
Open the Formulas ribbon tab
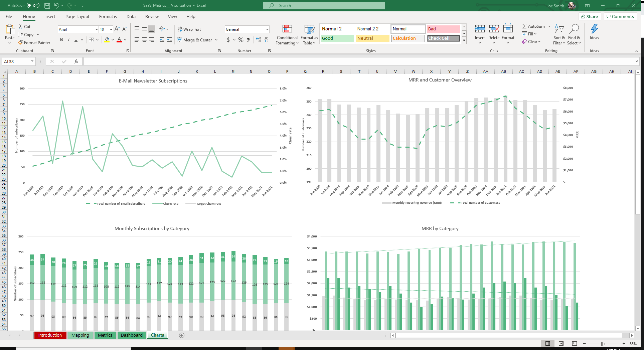[x=108, y=17]
